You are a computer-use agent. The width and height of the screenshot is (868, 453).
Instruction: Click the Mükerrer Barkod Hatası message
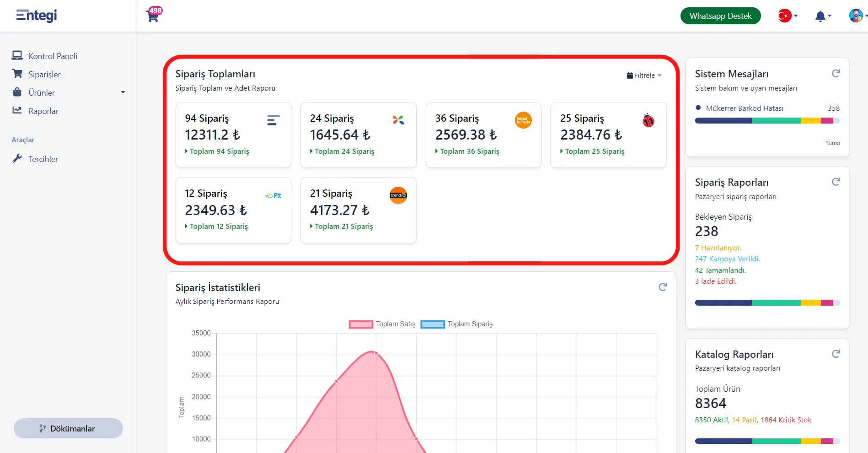click(x=745, y=108)
